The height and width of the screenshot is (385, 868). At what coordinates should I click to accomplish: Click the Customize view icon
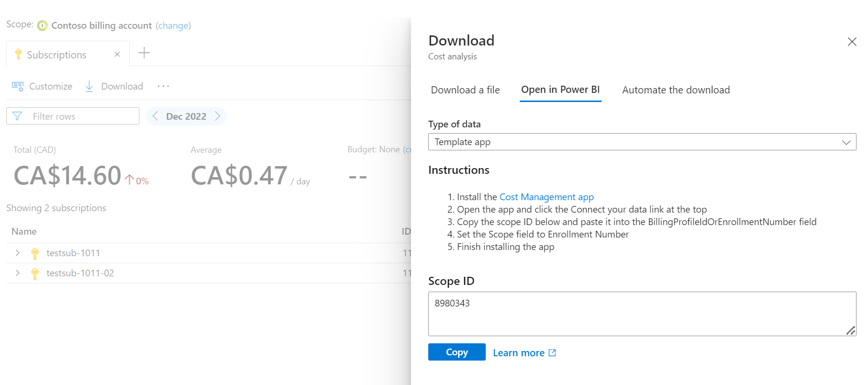tap(18, 86)
